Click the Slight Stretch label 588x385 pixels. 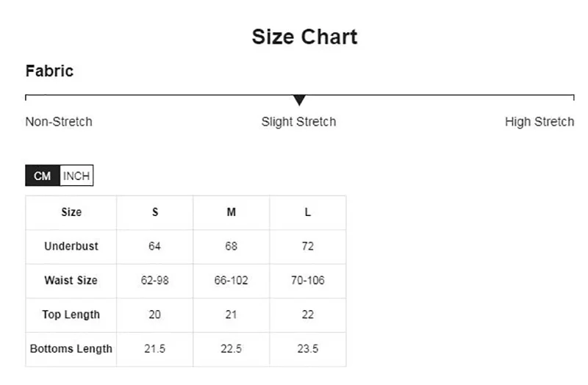pos(298,122)
